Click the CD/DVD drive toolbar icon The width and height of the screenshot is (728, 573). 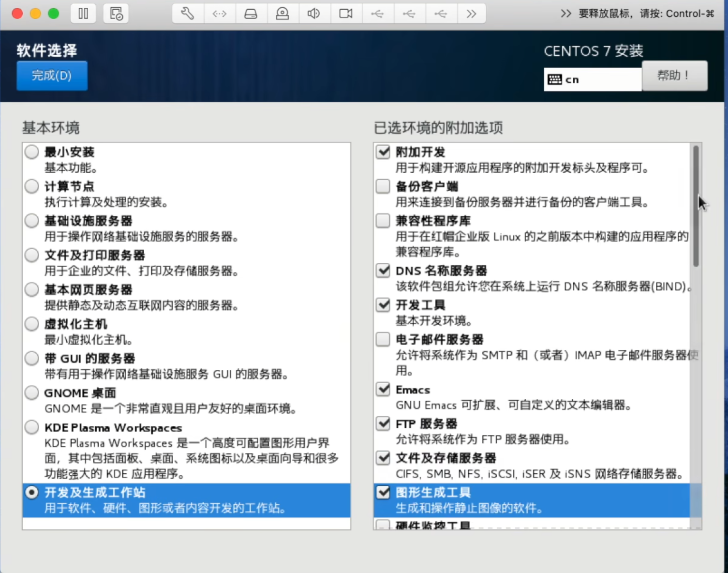click(x=282, y=14)
